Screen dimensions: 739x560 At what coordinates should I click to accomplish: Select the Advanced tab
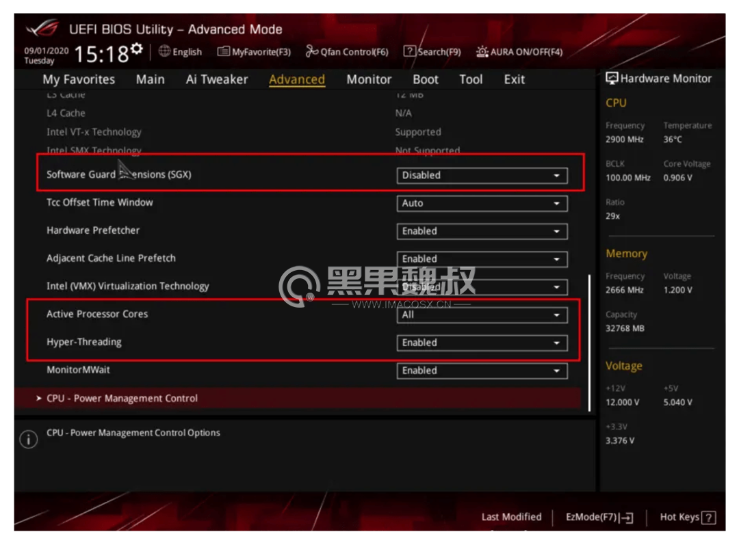coord(297,79)
